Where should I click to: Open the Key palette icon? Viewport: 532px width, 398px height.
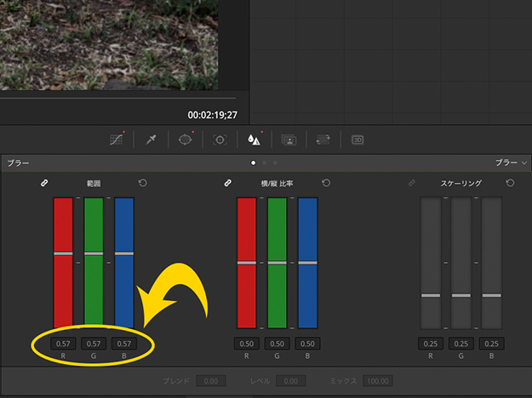289,139
